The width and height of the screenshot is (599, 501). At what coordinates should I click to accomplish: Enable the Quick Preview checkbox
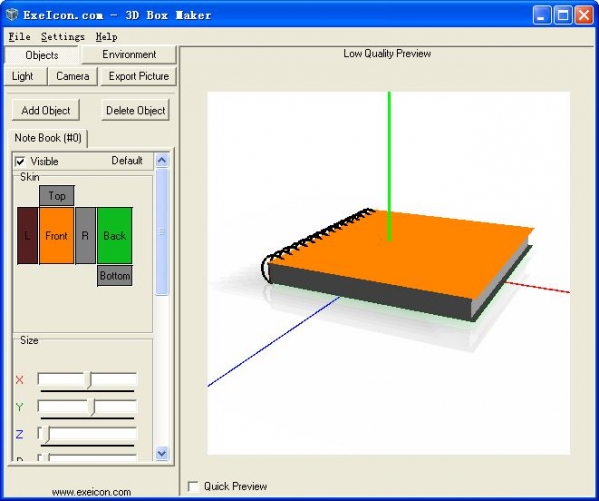pos(194,486)
